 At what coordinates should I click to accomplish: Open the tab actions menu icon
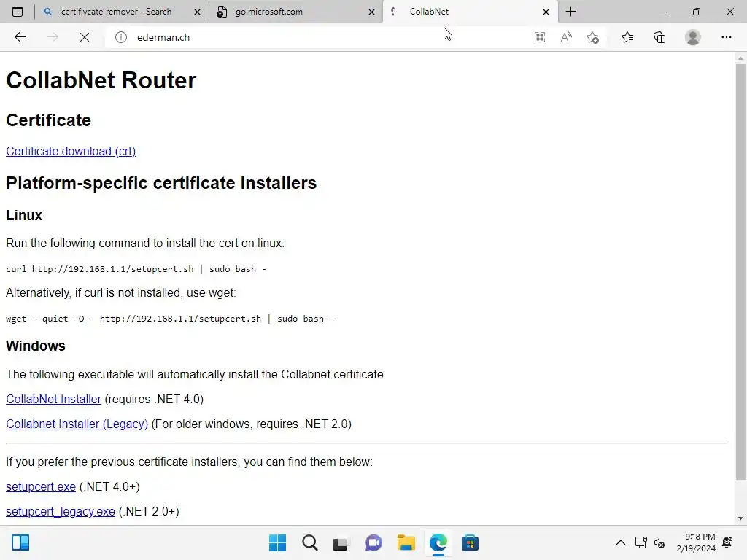(18, 12)
